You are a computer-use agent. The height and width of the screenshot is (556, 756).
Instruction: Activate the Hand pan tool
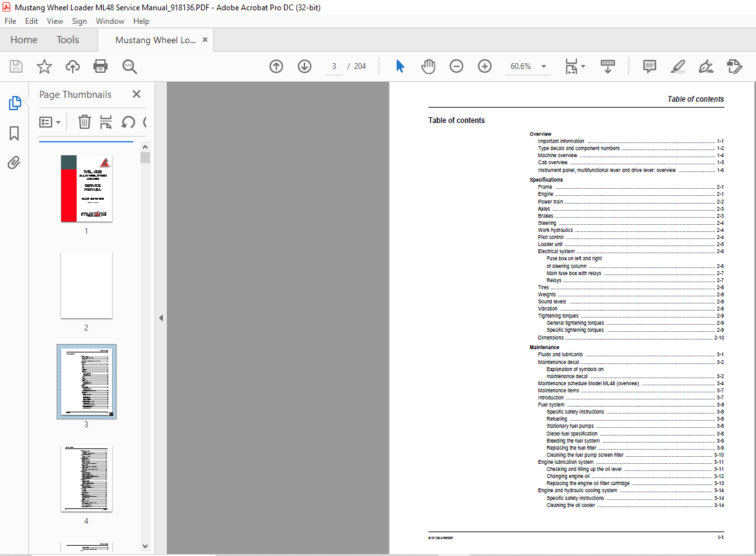click(428, 66)
